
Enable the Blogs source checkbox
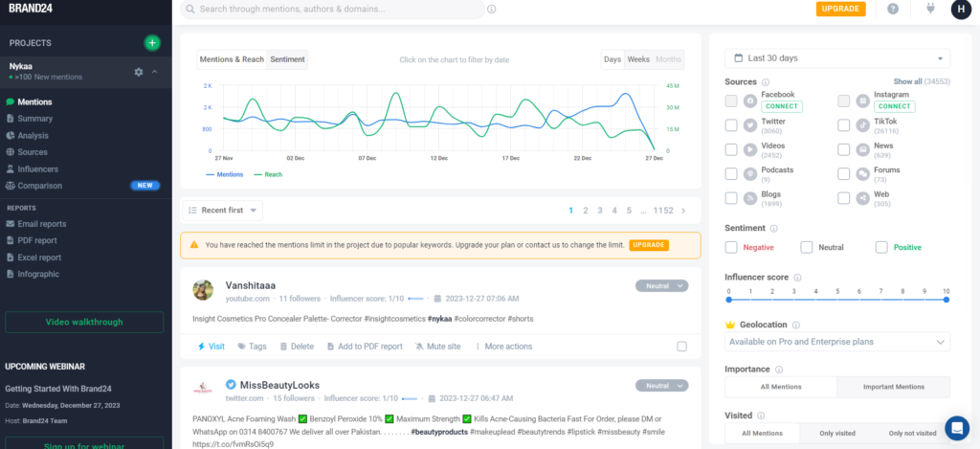pos(730,198)
